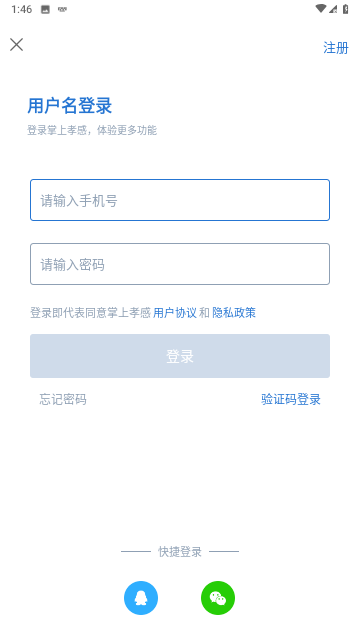The width and height of the screenshot is (360, 640).
Task: Tap the Wi-Fi icon in the status bar
Action: click(x=321, y=9)
